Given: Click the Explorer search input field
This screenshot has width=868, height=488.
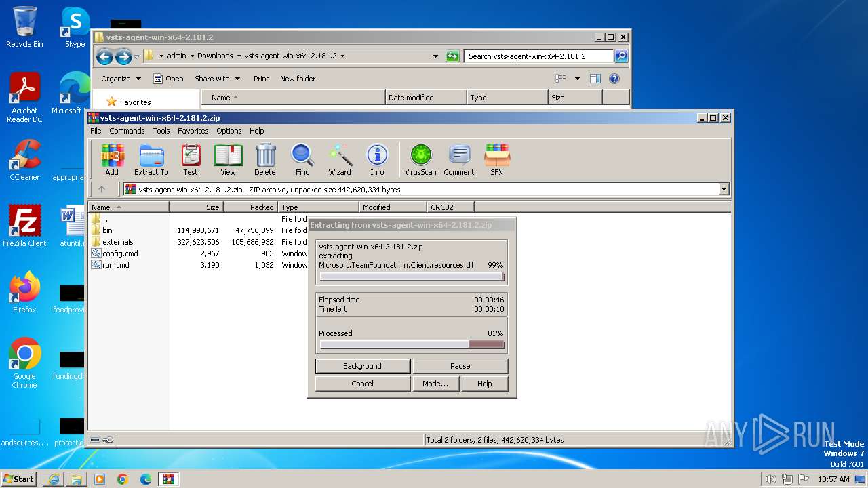Looking at the screenshot, I should point(539,56).
